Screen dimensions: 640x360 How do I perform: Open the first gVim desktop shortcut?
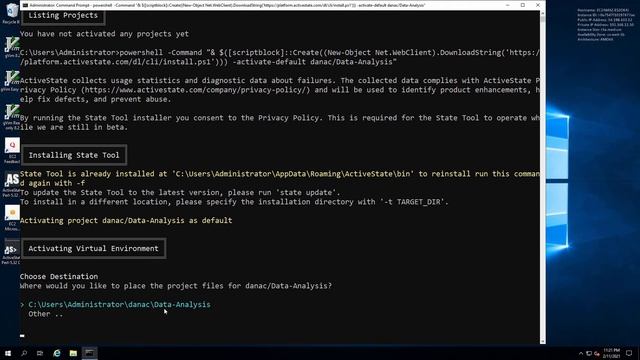coord(11,47)
